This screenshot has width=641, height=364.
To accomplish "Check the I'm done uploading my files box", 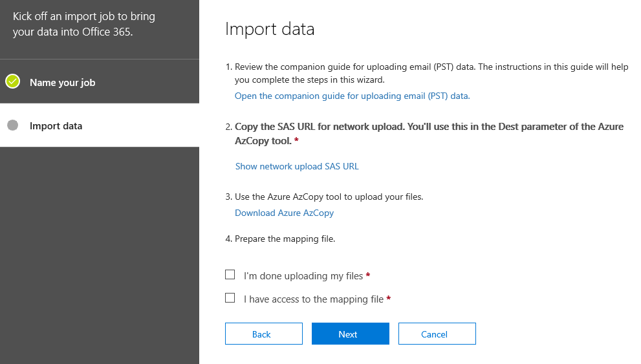I will 230,275.
